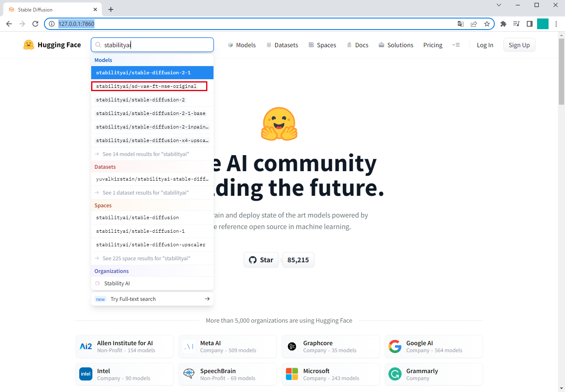Click the Hugging Face logo emoji
This screenshot has height=392, width=565.
(x=29, y=45)
